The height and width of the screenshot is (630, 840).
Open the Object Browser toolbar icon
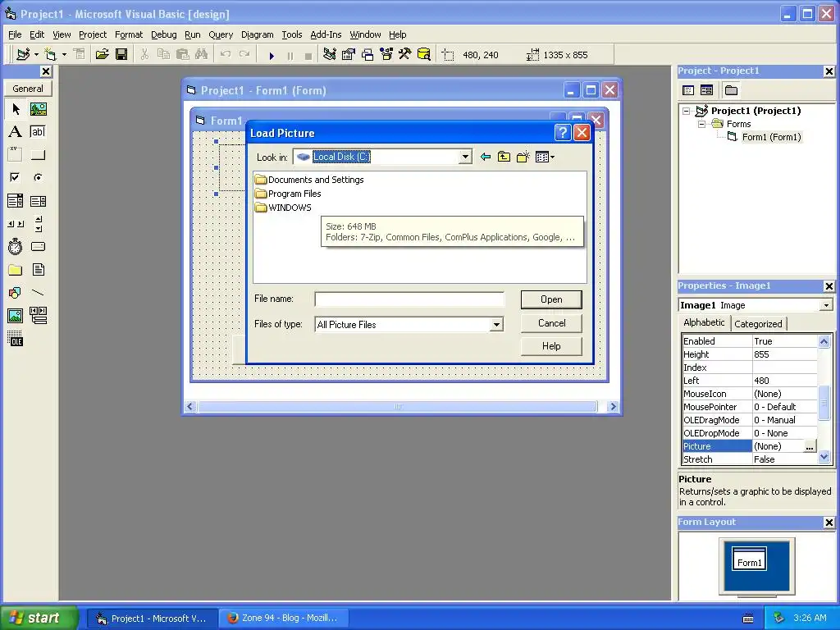tap(386, 54)
